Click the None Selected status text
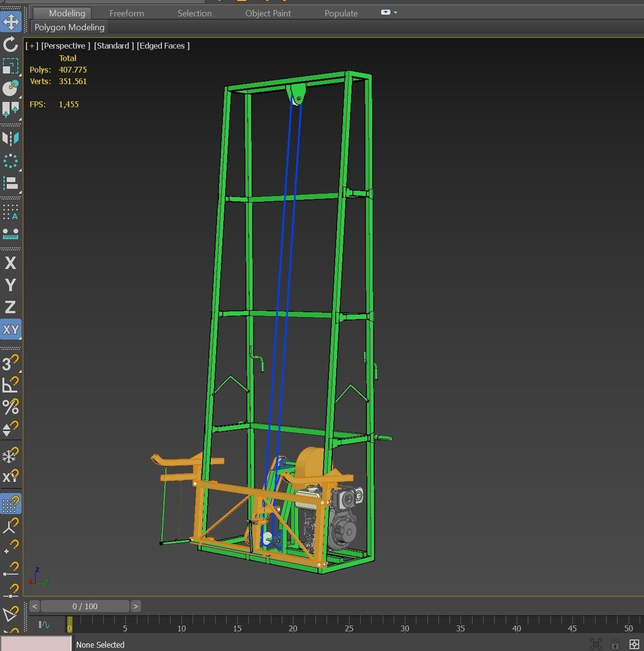The image size is (644, 651). pos(100,645)
